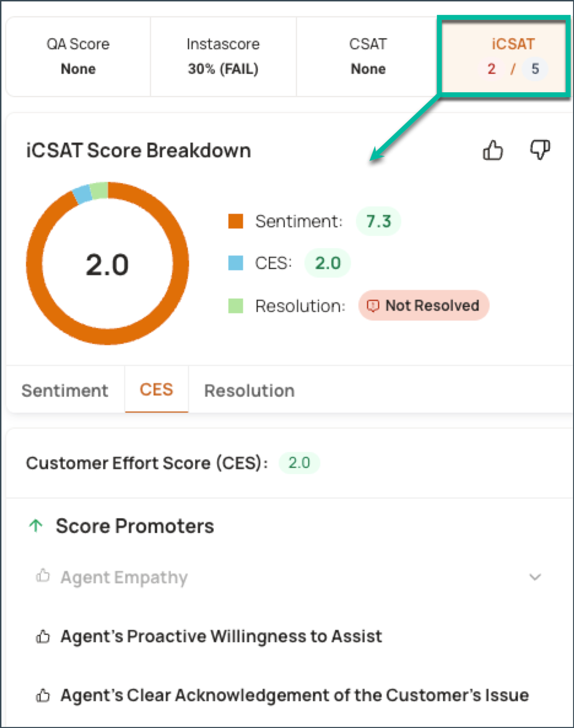
Task: Click the 2.0 donut chart
Action: 108,263
